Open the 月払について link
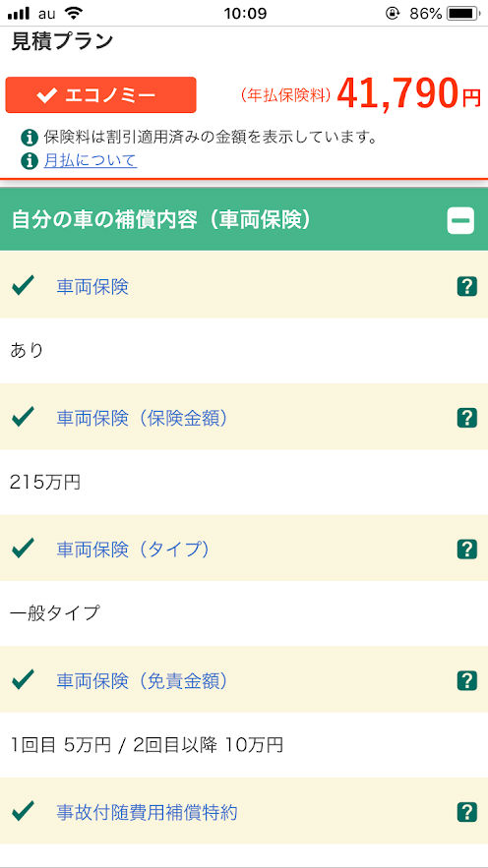 click(91, 161)
